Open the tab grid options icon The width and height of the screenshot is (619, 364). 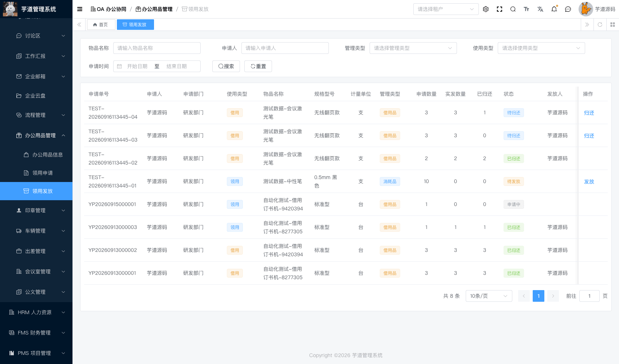pyautogui.click(x=612, y=25)
